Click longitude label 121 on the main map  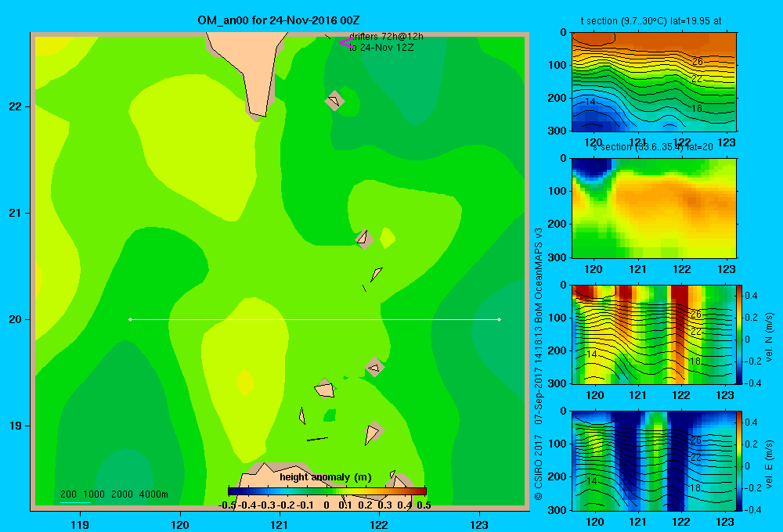click(x=280, y=524)
